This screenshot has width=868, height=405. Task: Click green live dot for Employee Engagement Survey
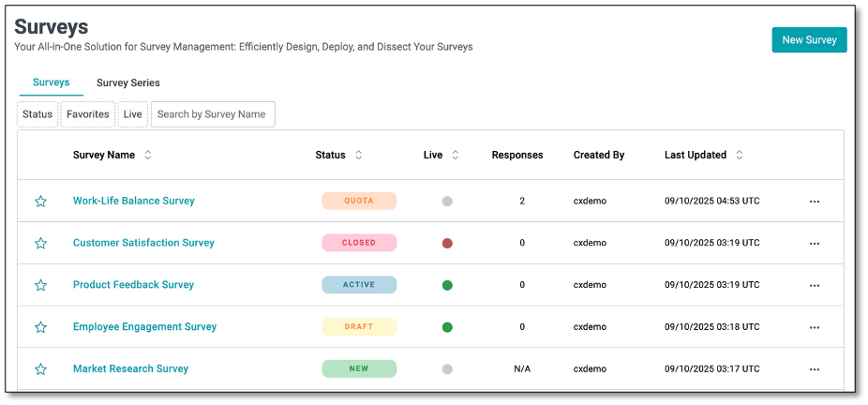pos(447,327)
